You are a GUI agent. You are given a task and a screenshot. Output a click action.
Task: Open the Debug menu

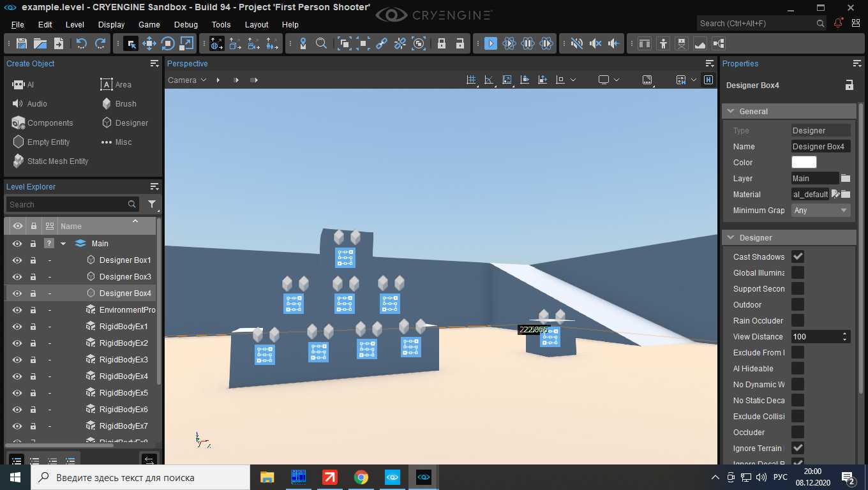(x=186, y=24)
